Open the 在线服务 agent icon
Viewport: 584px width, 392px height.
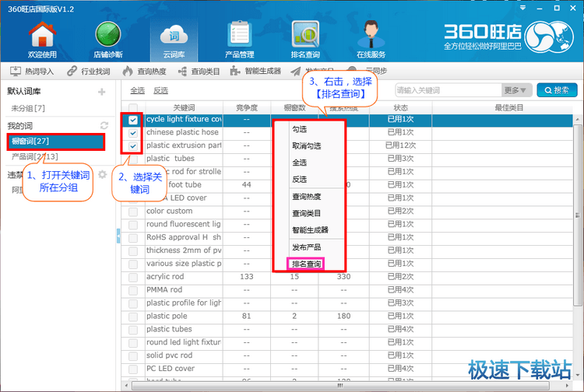pyautogui.click(x=371, y=40)
